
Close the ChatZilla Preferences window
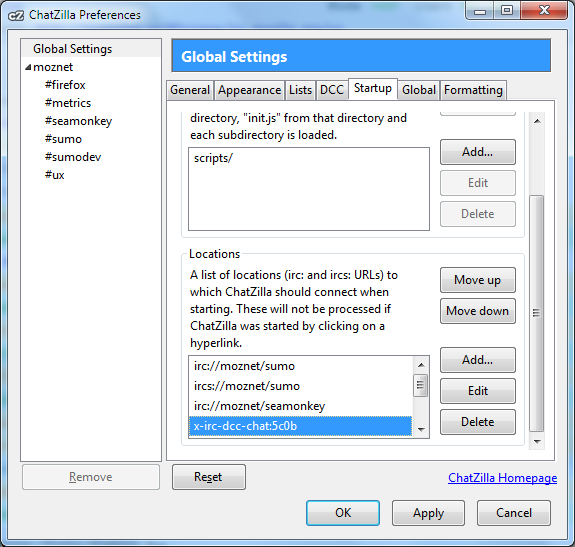click(x=544, y=10)
